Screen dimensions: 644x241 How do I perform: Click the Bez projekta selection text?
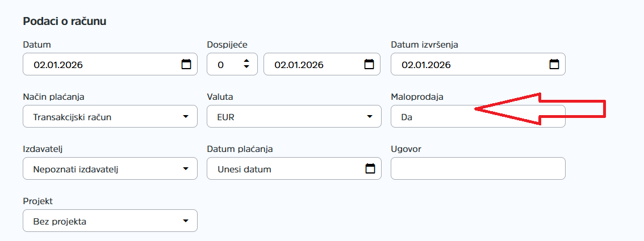pos(60,221)
